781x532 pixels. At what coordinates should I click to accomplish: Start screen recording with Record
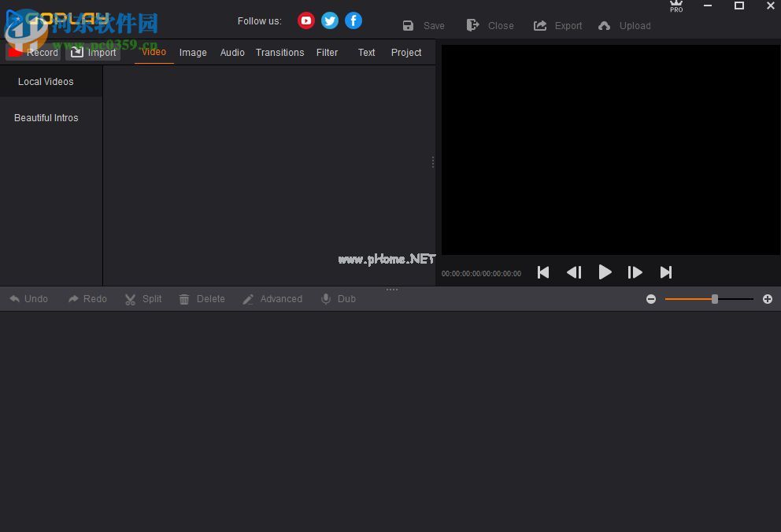[33, 52]
